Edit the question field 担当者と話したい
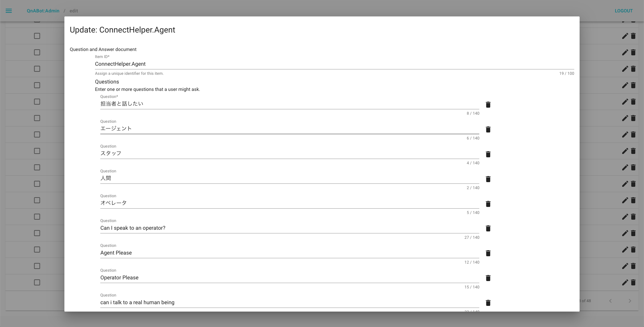Viewport: 644px width, 327px height. (x=290, y=104)
